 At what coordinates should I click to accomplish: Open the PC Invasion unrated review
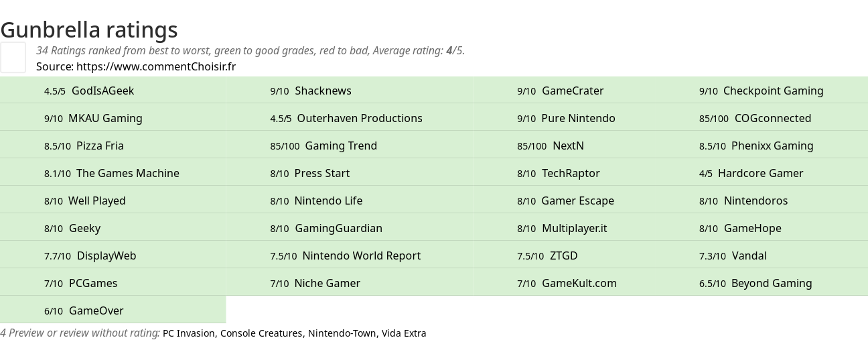[188, 333]
